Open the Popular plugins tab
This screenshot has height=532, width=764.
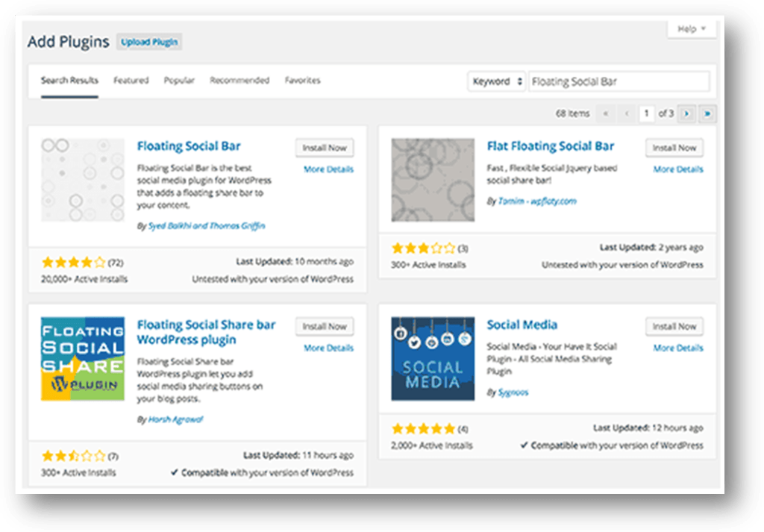click(179, 81)
